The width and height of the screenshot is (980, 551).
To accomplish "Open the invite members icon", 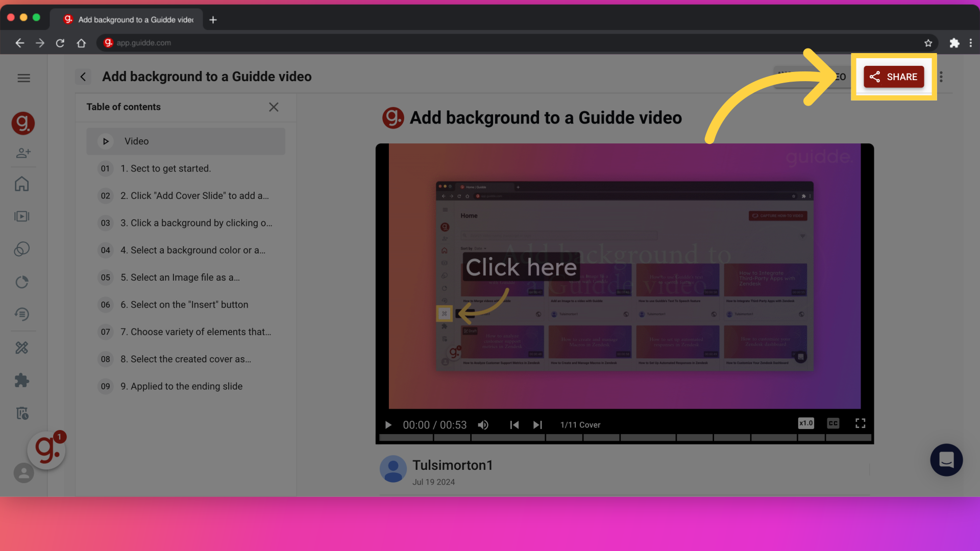I will (23, 153).
